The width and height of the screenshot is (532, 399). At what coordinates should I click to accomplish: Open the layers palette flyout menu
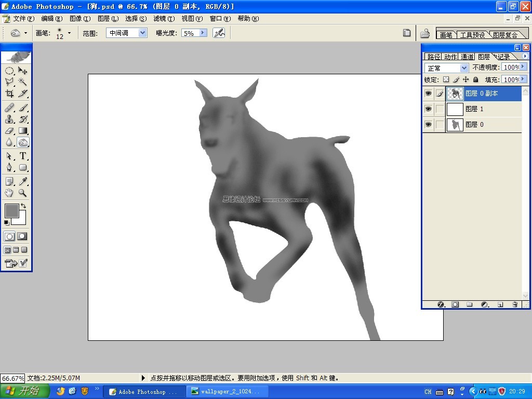tap(525, 56)
